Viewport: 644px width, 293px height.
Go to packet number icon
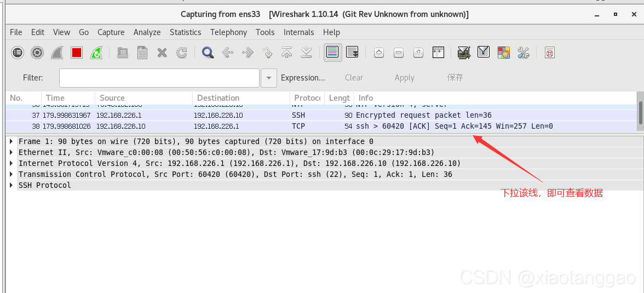tap(267, 53)
